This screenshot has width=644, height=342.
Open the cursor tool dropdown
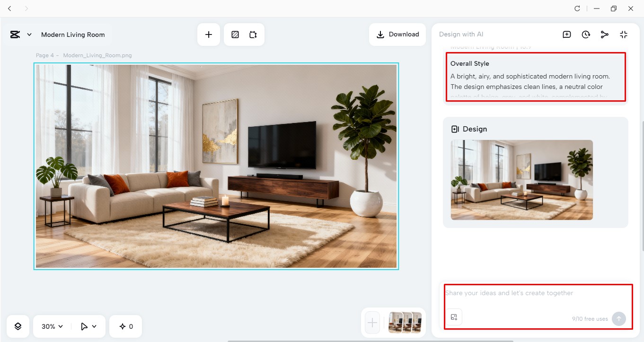(88, 326)
